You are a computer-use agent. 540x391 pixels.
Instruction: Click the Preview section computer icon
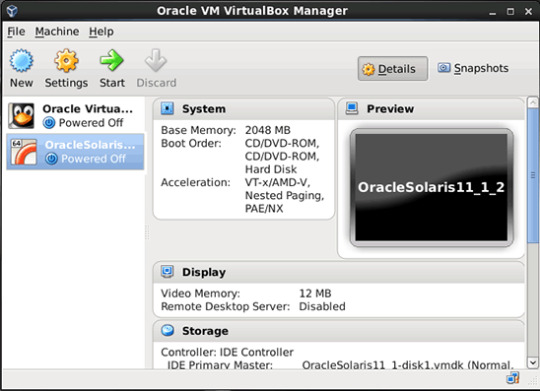tap(352, 109)
